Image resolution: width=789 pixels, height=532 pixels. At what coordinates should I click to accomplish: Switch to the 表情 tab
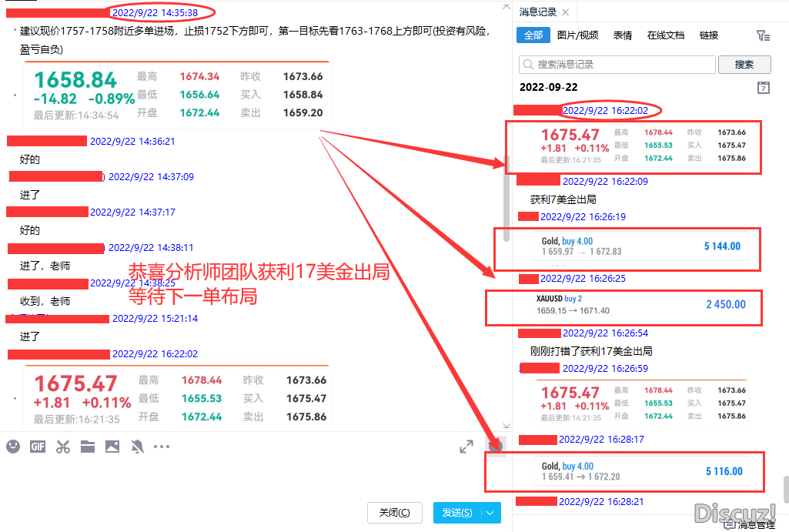tap(623, 35)
